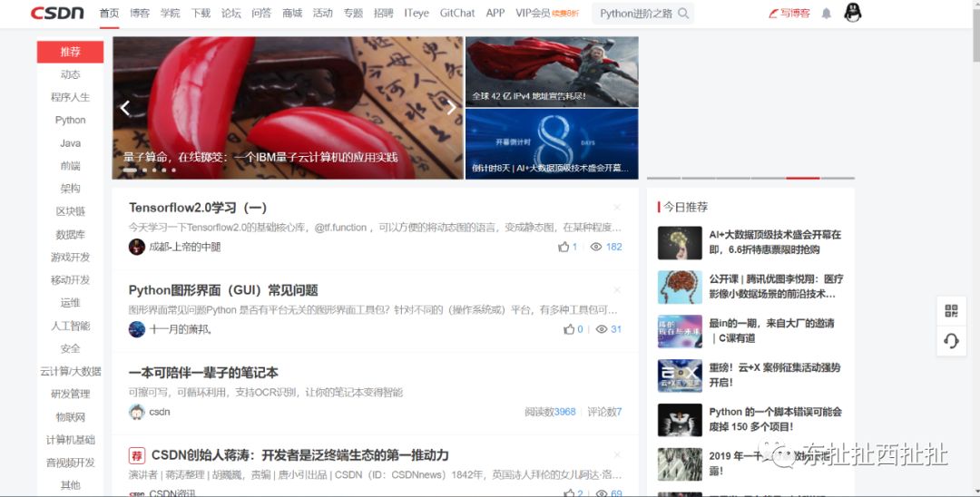The height and width of the screenshot is (497, 980).
Task: Click the red active ad slide indicator
Action: click(x=802, y=178)
